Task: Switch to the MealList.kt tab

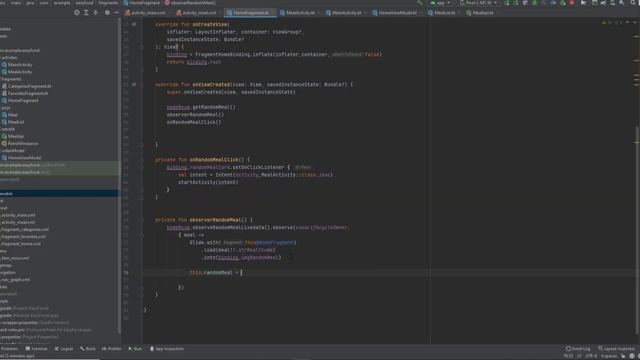Action: pos(444,13)
